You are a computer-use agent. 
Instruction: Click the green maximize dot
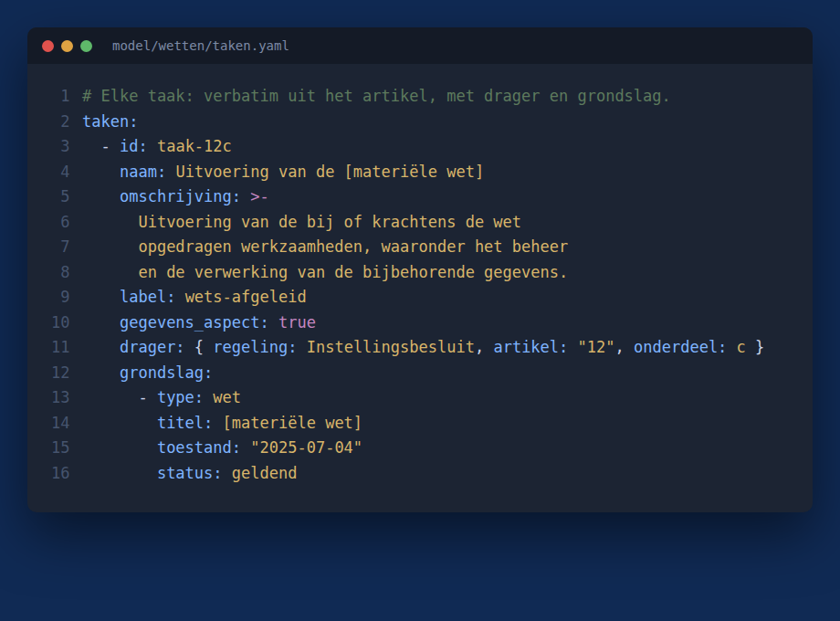(x=86, y=46)
